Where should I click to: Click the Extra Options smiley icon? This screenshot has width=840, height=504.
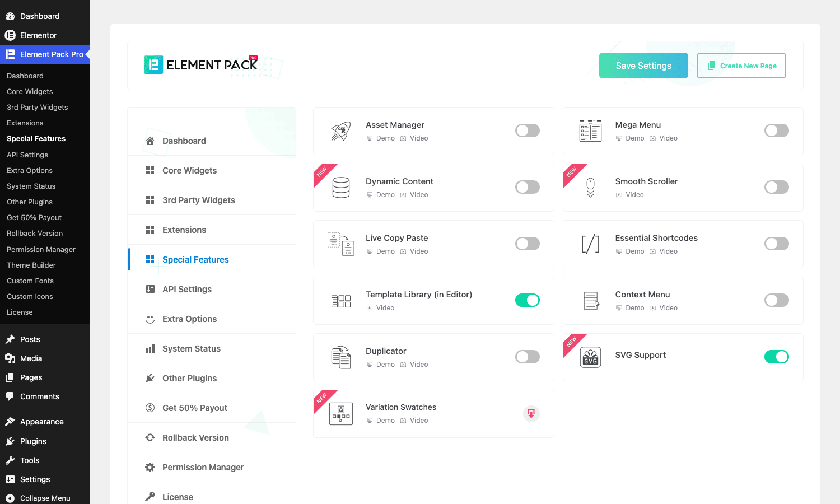(150, 319)
